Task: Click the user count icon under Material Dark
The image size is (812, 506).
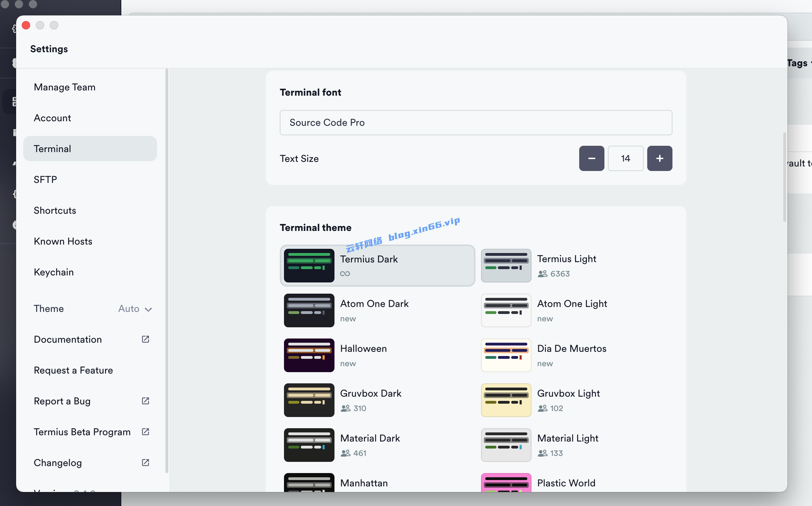Action: click(x=346, y=453)
